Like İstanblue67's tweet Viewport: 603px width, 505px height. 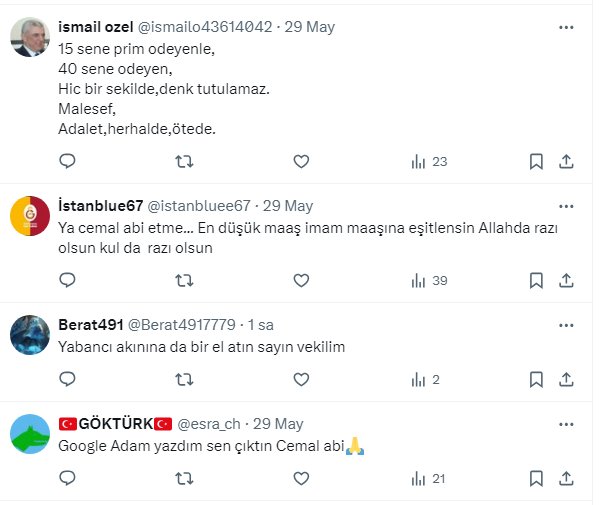tap(301, 281)
